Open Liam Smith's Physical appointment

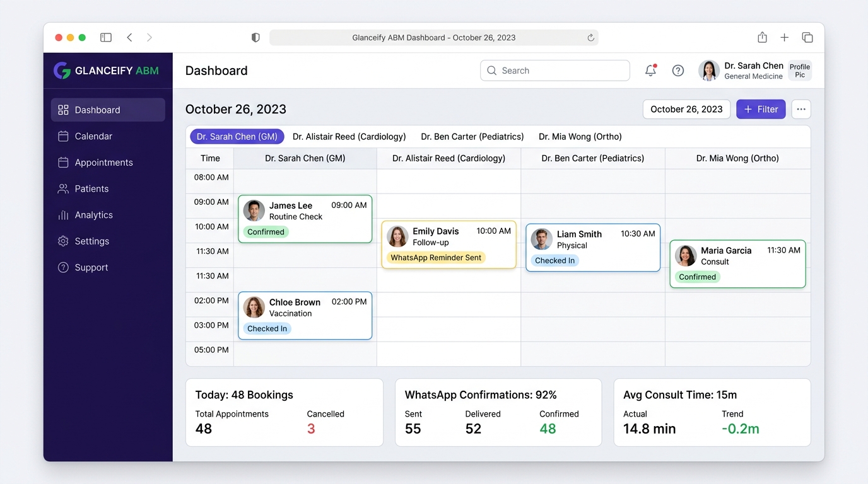(x=593, y=248)
